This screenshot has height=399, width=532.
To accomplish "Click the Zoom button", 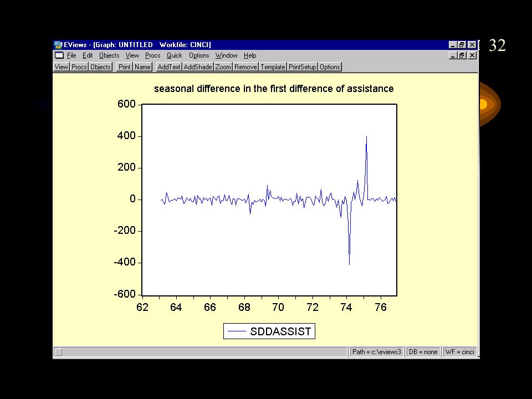I will (x=223, y=67).
